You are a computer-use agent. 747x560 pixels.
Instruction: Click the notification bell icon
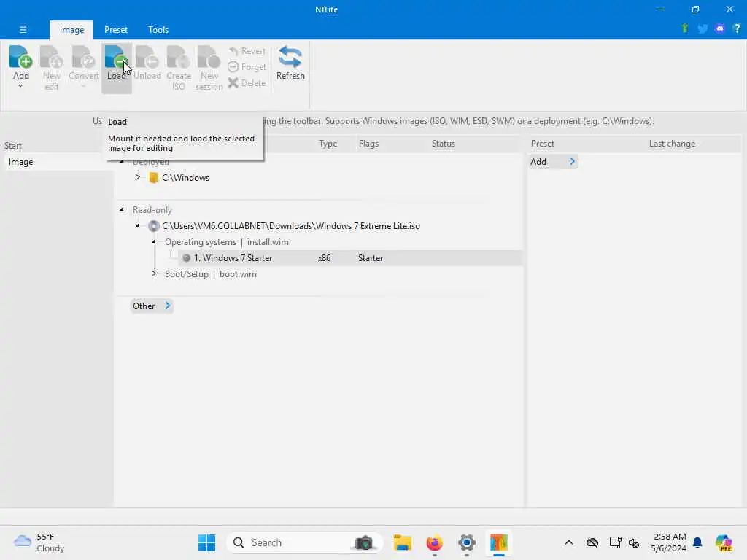[x=697, y=542]
